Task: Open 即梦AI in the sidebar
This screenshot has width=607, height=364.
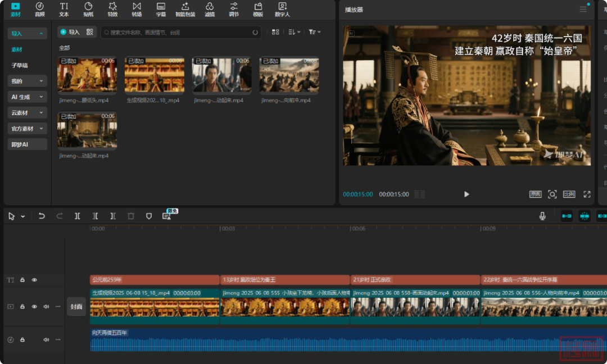Action: point(27,144)
